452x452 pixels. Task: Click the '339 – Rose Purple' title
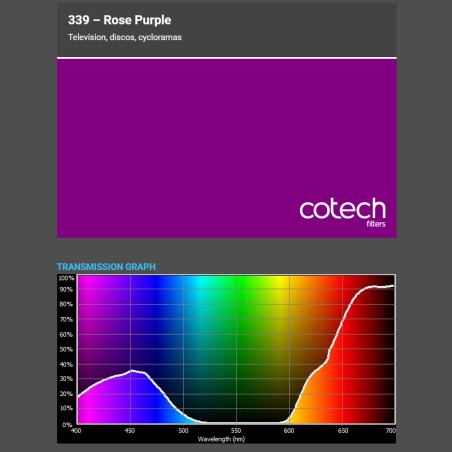[x=119, y=20]
